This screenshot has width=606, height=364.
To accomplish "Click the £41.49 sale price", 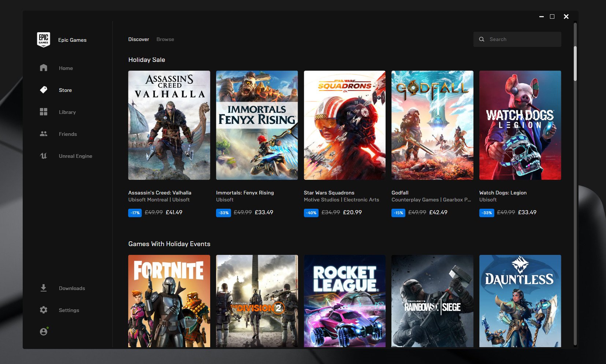I will tap(174, 212).
